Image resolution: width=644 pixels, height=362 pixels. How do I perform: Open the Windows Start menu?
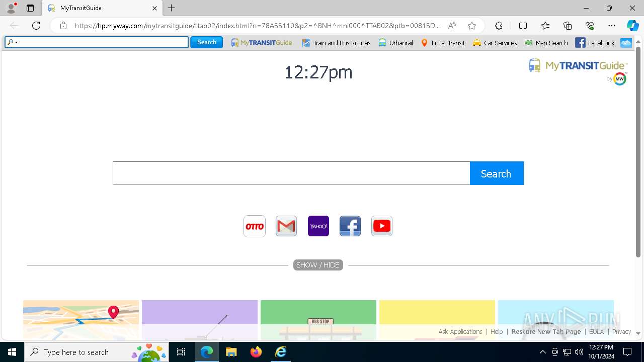pyautogui.click(x=12, y=352)
